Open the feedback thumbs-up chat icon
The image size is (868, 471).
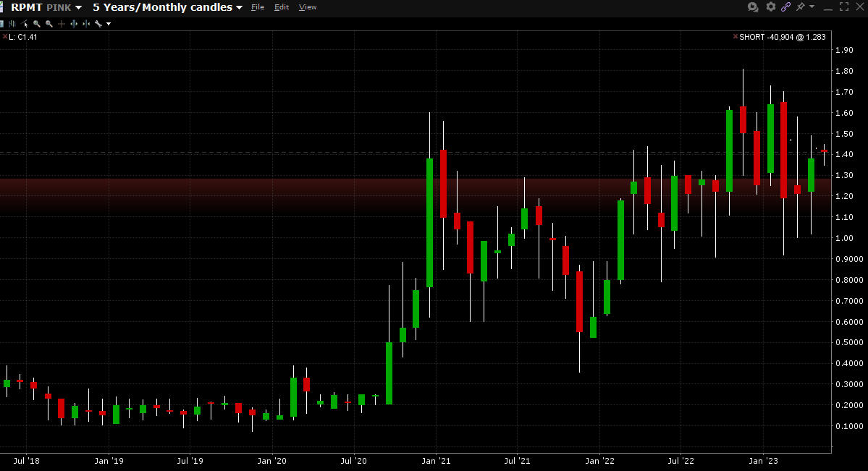[753, 7]
